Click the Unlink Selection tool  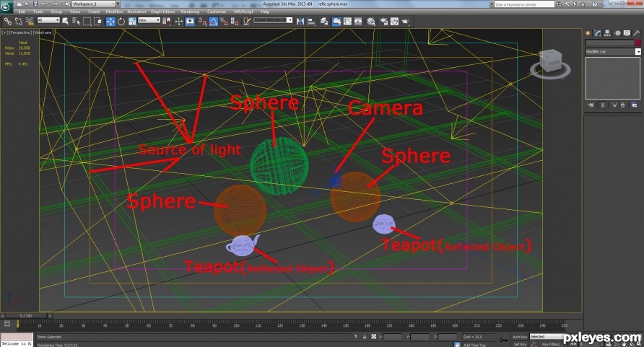19,22
